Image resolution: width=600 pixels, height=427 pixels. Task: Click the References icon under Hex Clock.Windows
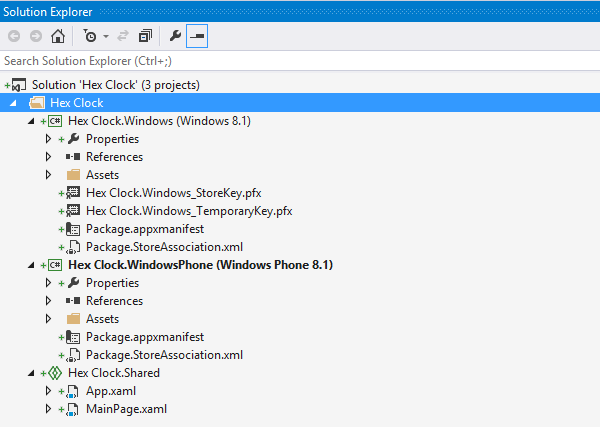coord(73,156)
